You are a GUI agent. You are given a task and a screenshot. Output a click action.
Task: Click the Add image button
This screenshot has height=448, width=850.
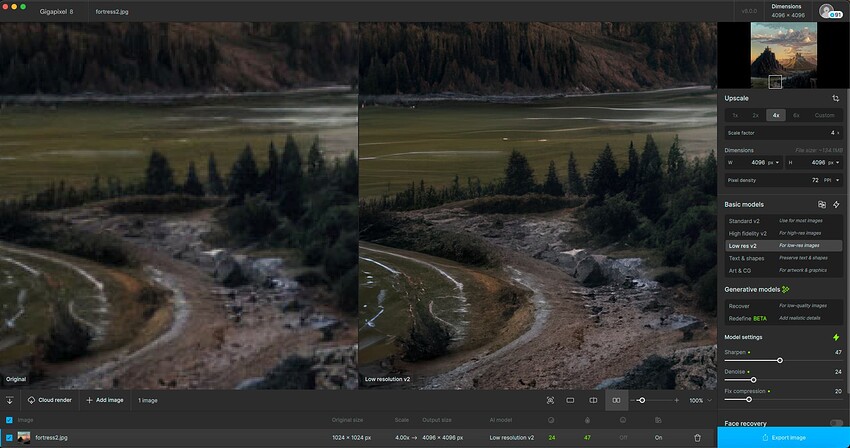105,400
